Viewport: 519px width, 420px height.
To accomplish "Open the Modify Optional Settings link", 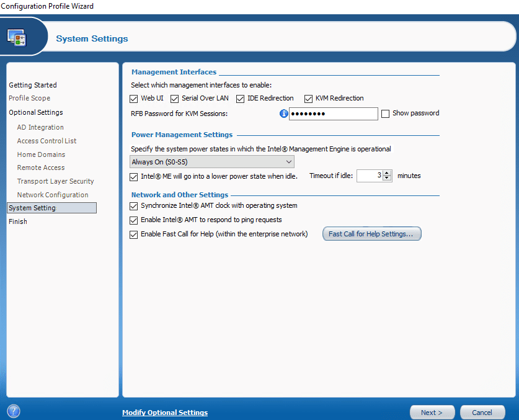I will 165,413.
